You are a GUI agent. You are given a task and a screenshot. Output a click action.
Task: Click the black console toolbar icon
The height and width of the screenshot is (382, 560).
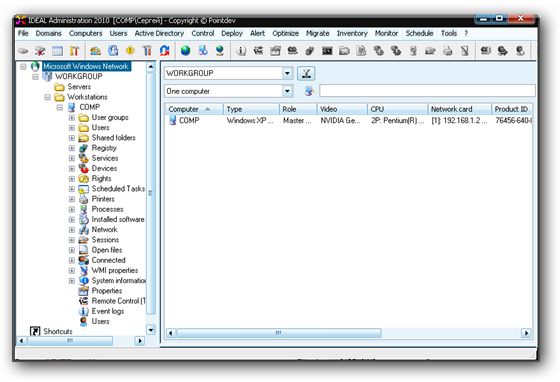[x=327, y=51]
